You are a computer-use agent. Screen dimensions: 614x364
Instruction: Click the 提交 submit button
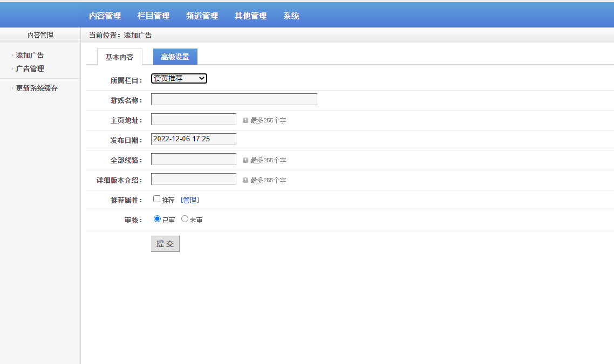click(x=165, y=244)
